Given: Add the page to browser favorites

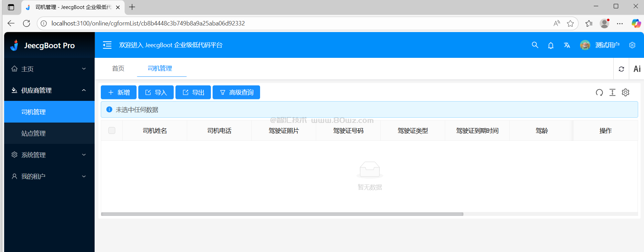Looking at the screenshot, I should [x=570, y=23].
